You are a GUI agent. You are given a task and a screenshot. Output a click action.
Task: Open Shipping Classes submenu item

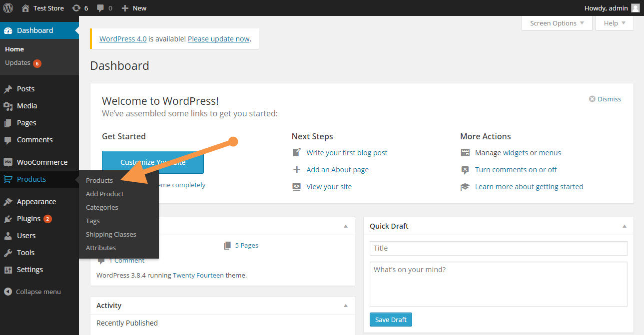point(111,234)
